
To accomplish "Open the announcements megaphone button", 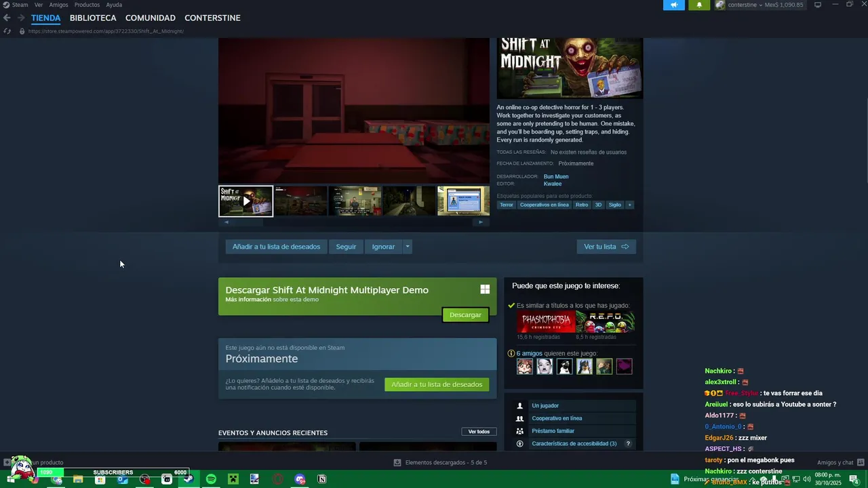I will [674, 5].
